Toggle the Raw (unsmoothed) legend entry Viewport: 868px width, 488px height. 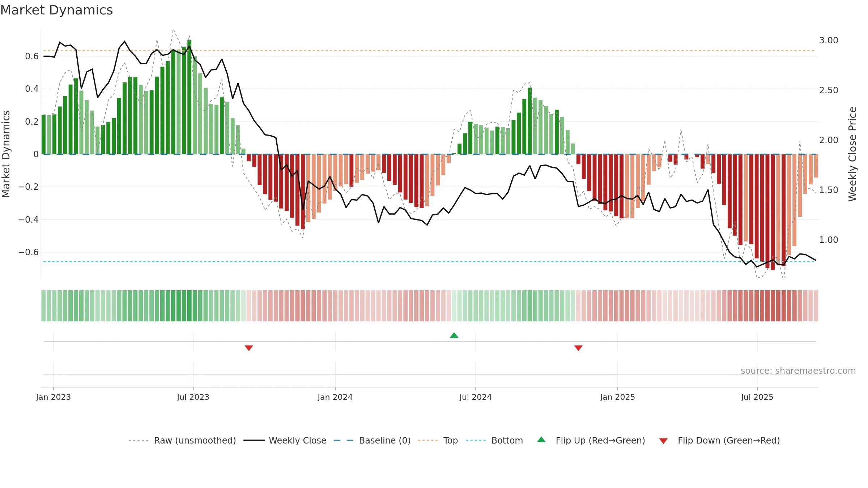coord(182,440)
